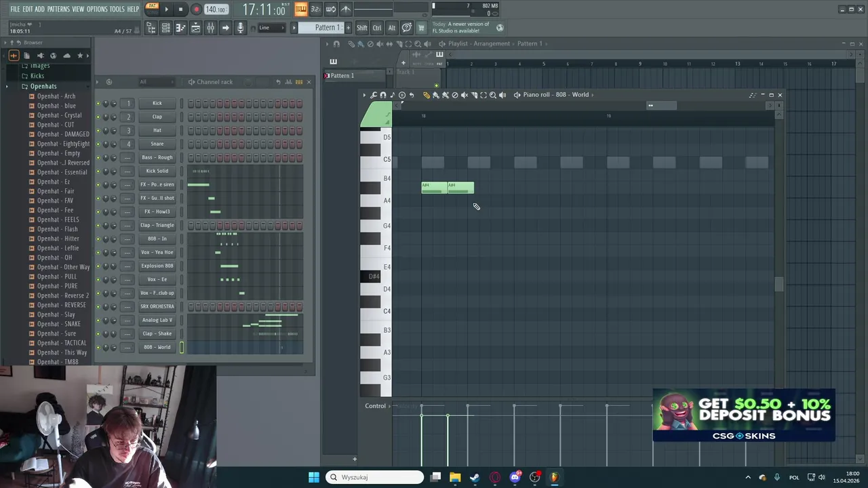Mute the Clap channel green LED

coord(98,117)
